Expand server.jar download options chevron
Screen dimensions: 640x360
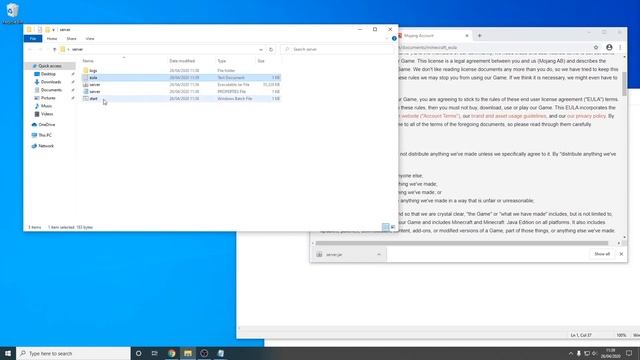pos(379,255)
